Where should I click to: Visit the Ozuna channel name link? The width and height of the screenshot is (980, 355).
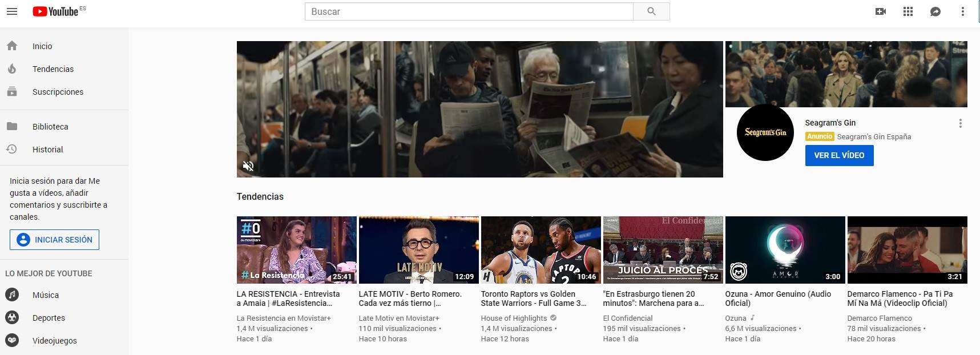point(736,318)
